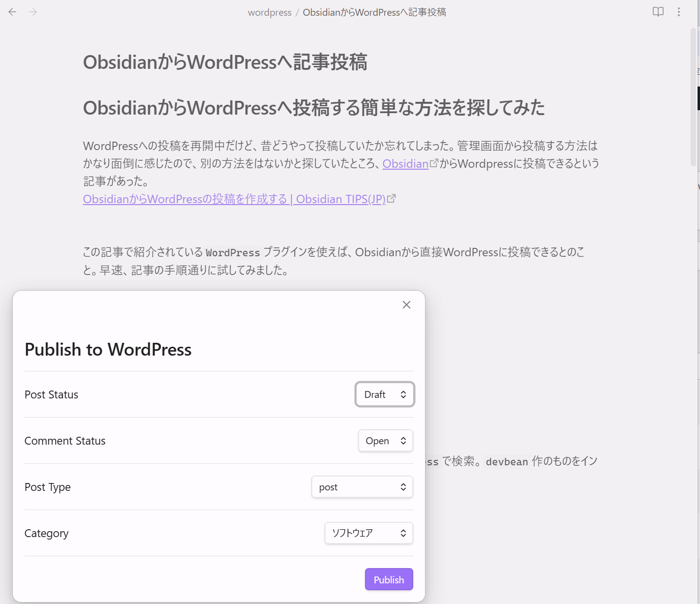Click the inline code text WordPress
Image resolution: width=700 pixels, height=604 pixels.
(233, 253)
